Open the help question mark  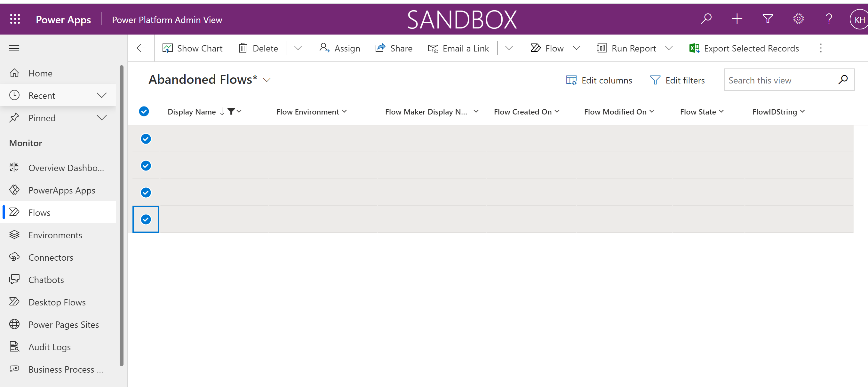tap(829, 19)
